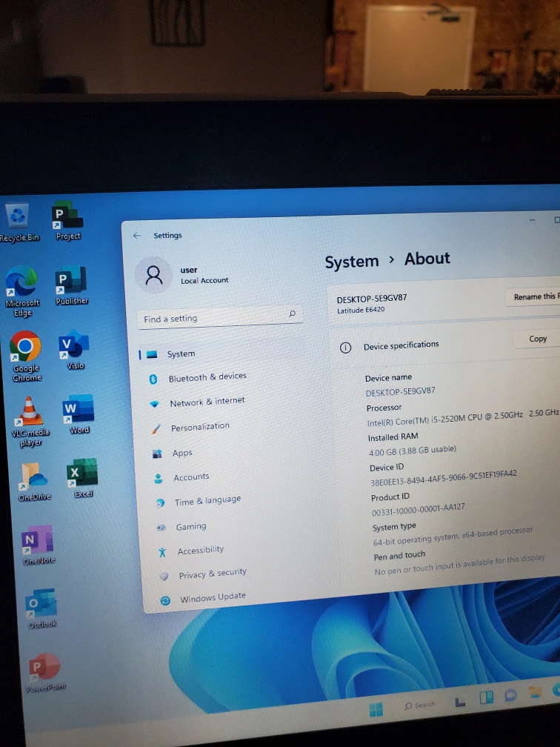This screenshot has height=747, width=560.
Task: Select the Microsoft Project shortcut
Action: click(x=67, y=216)
